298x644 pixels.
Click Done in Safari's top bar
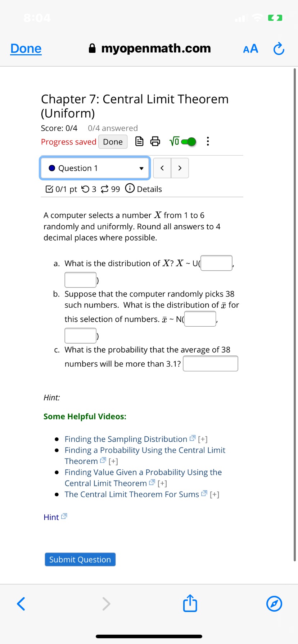click(25, 48)
